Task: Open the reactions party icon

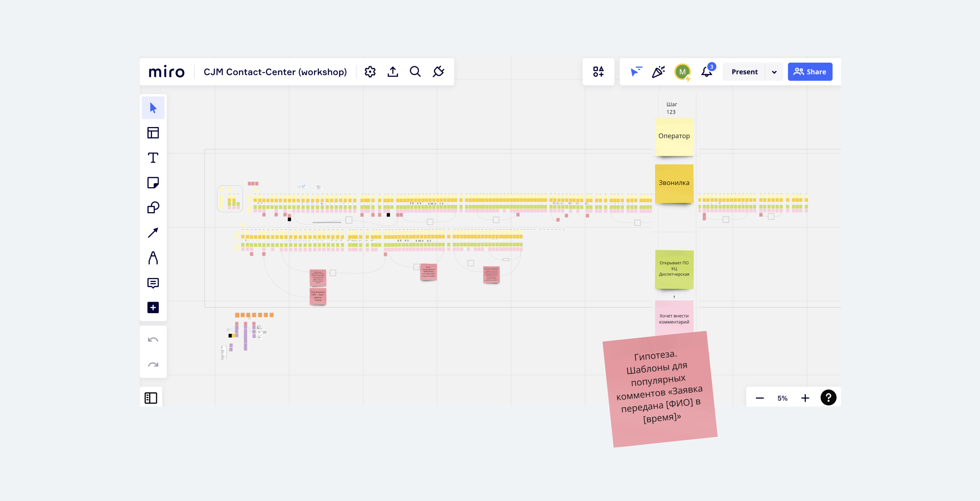Action: coord(659,72)
